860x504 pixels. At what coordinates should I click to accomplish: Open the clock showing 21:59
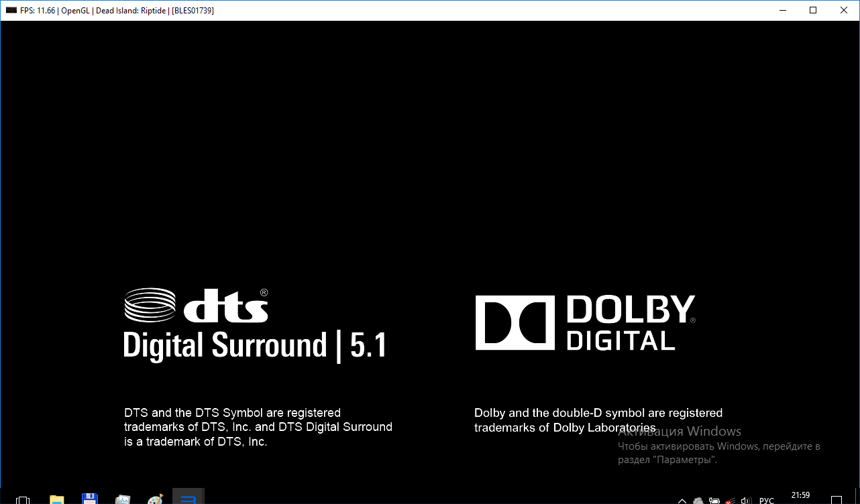click(800, 496)
